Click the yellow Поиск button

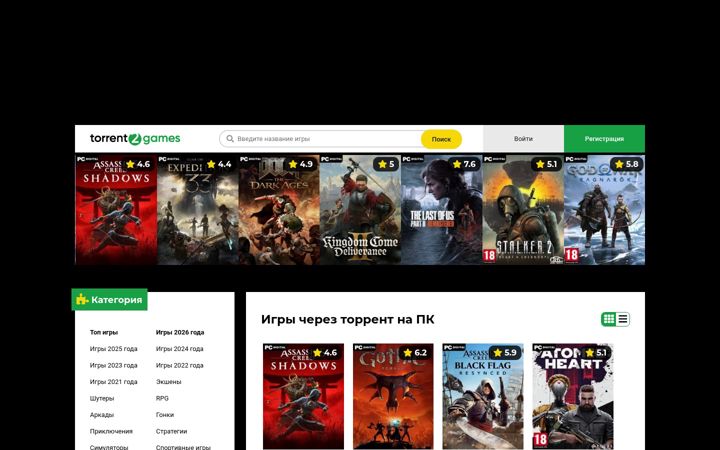[x=441, y=139]
